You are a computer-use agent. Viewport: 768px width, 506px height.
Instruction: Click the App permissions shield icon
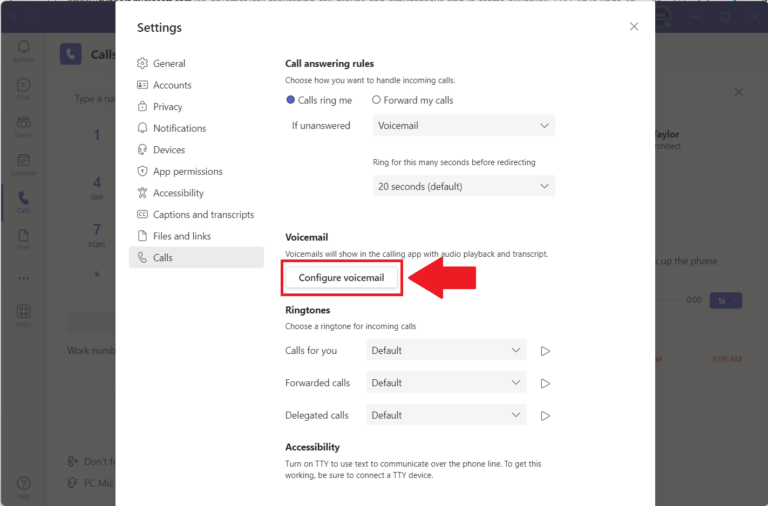(142, 171)
